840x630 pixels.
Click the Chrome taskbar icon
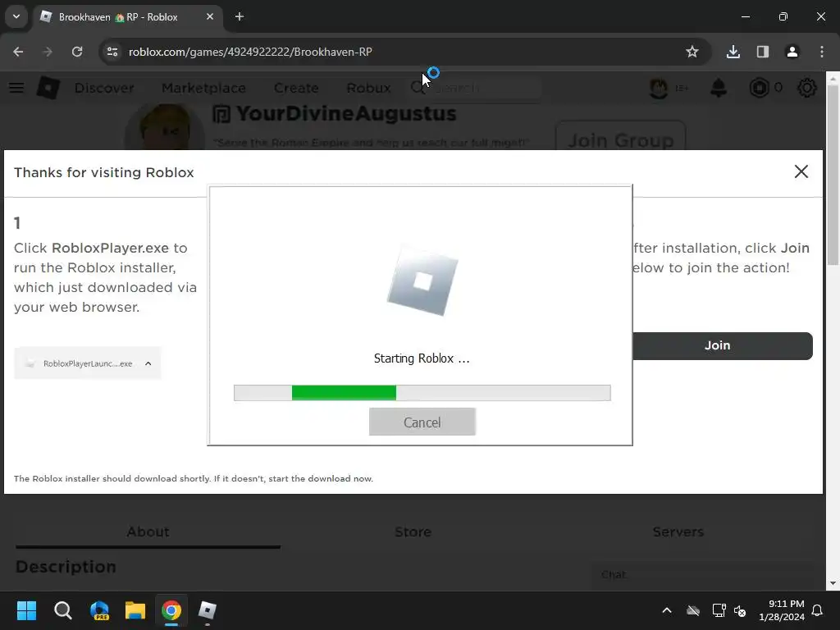tap(171, 610)
